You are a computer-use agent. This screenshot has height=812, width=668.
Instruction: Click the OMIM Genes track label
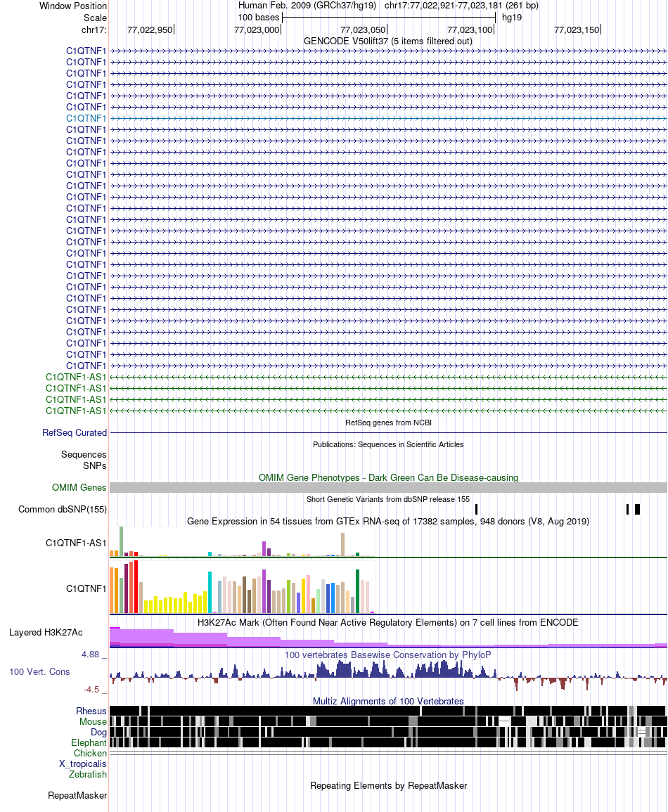tap(79, 487)
